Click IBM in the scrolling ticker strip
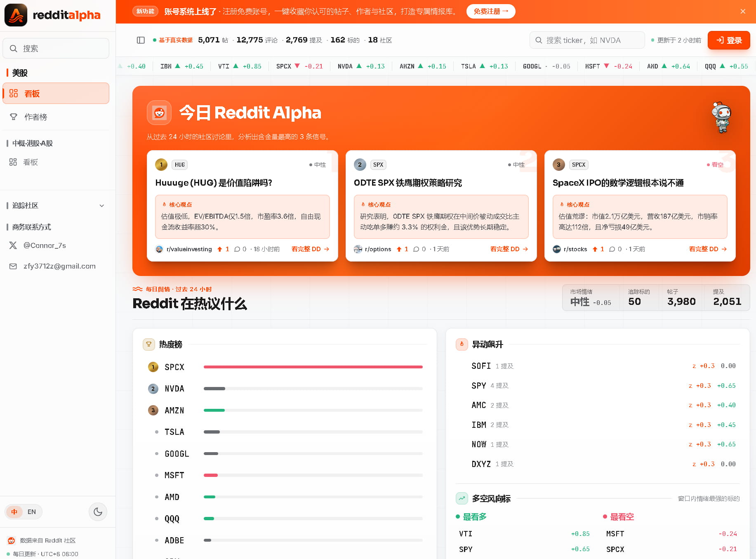This screenshot has height=559, width=756. [182, 66]
